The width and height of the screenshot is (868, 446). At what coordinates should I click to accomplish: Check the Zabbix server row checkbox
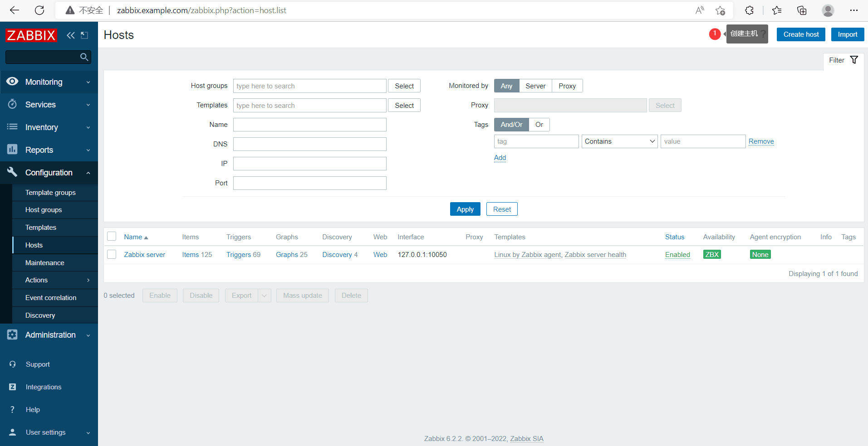coord(112,254)
